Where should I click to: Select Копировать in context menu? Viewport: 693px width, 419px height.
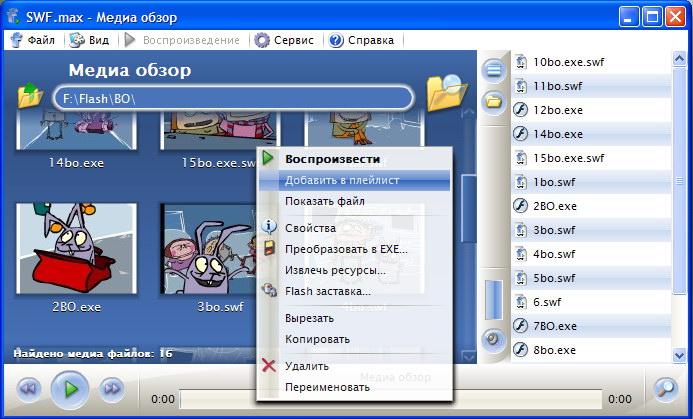[354, 339]
